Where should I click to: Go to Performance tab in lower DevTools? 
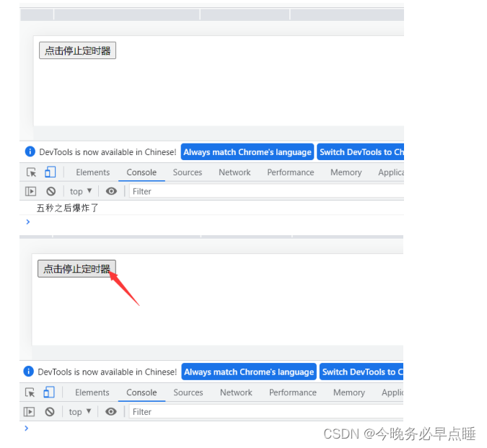pos(293,392)
